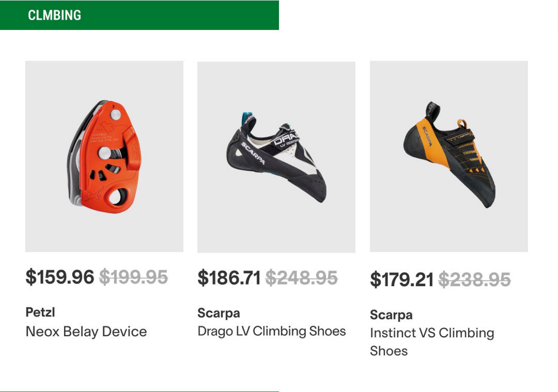Viewport: 558px width, 392px height.
Task: Open the Drago LV Climbing Shoes link
Action: [271, 331]
